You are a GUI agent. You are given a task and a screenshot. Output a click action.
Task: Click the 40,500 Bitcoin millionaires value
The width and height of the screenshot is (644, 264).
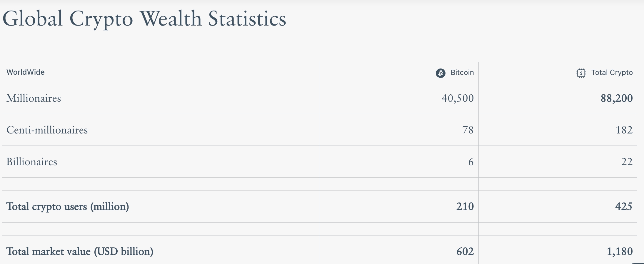tap(458, 98)
